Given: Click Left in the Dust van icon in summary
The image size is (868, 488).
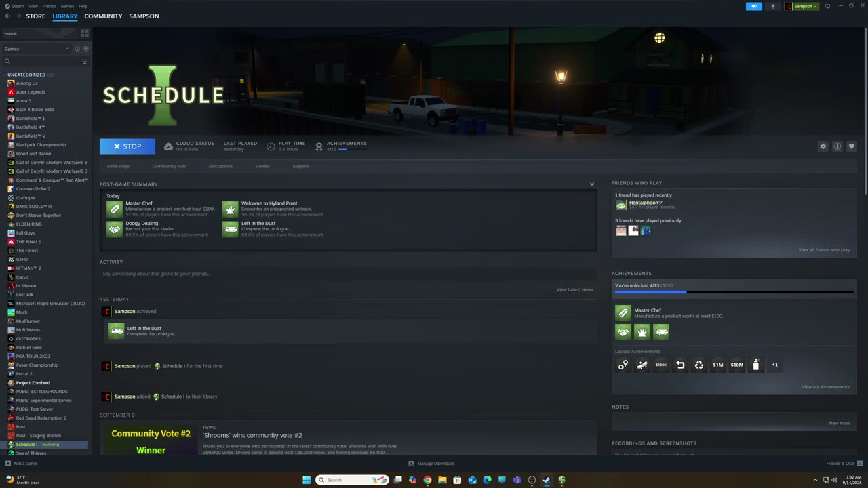Looking at the screenshot, I should [231, 229].
